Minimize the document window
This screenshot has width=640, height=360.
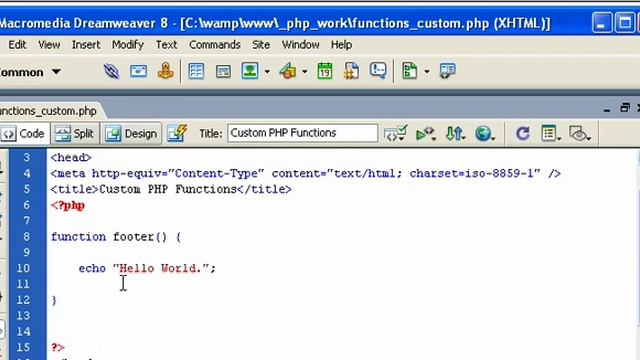tap(607, 109)
